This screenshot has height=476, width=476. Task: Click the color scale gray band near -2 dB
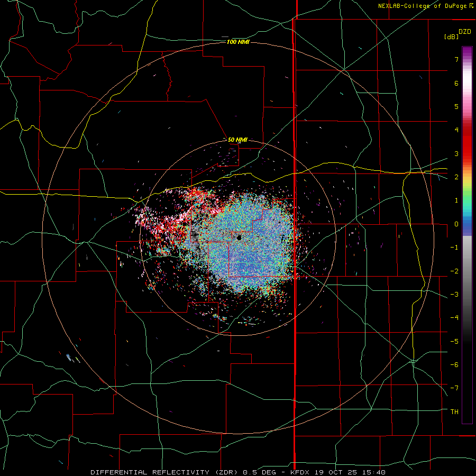[x=467, y=271]
